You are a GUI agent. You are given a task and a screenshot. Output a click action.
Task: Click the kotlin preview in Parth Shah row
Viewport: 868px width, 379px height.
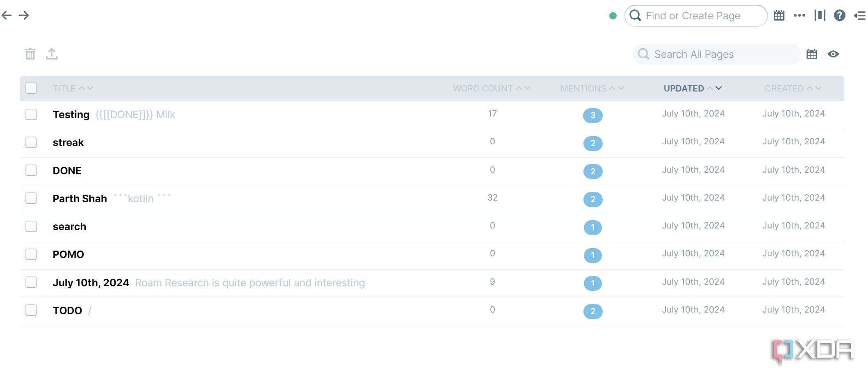click(x=142, y=199)
